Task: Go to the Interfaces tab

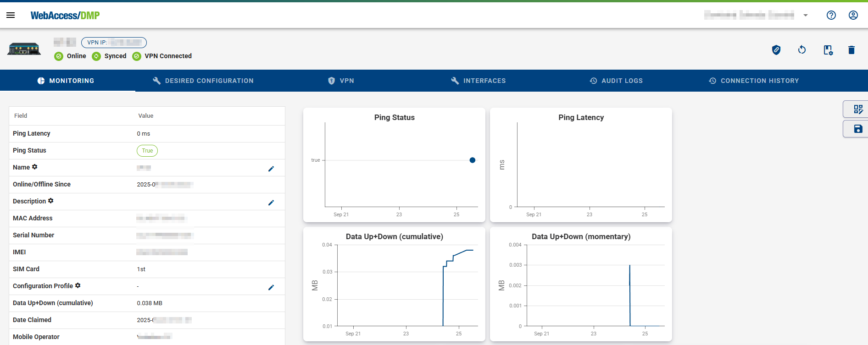Action: (478, 81)
